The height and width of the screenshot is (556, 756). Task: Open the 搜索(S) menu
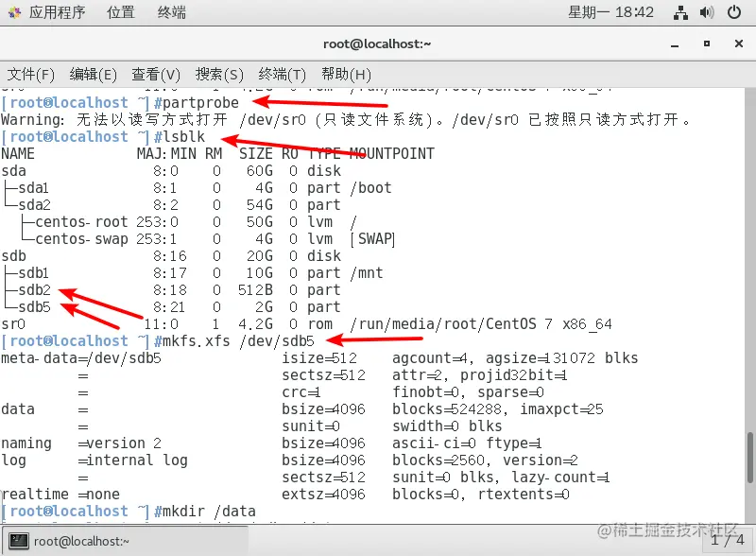(219, 75)
